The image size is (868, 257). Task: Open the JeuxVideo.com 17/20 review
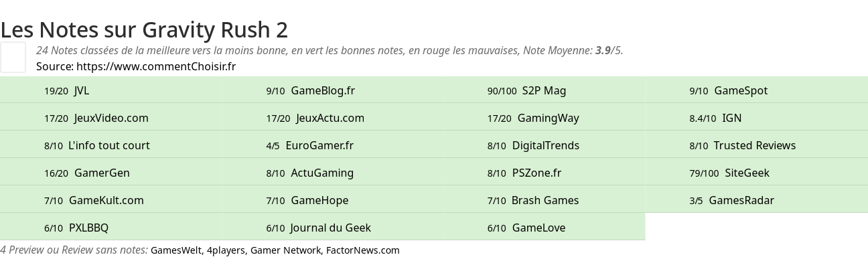tap(111, 118)
